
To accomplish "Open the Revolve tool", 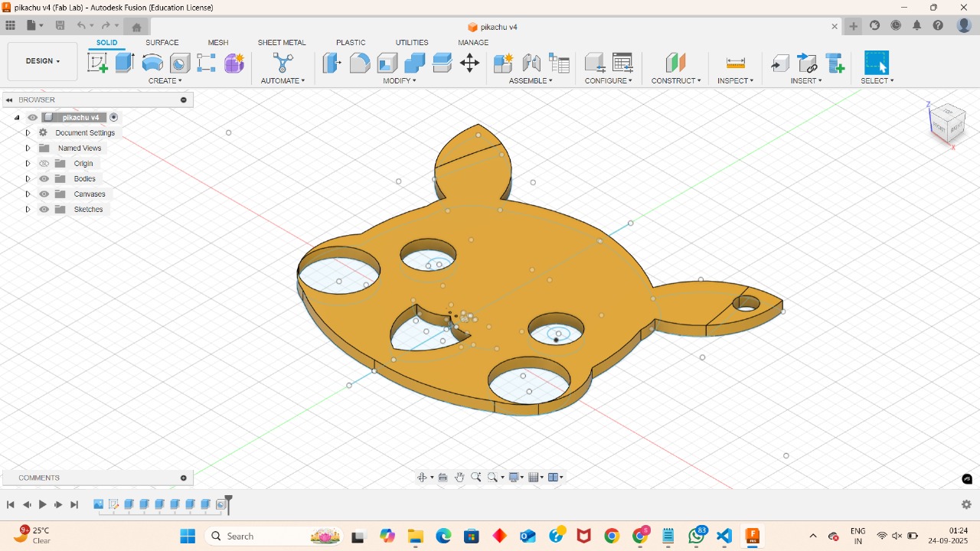I will (x=152, y=62).
